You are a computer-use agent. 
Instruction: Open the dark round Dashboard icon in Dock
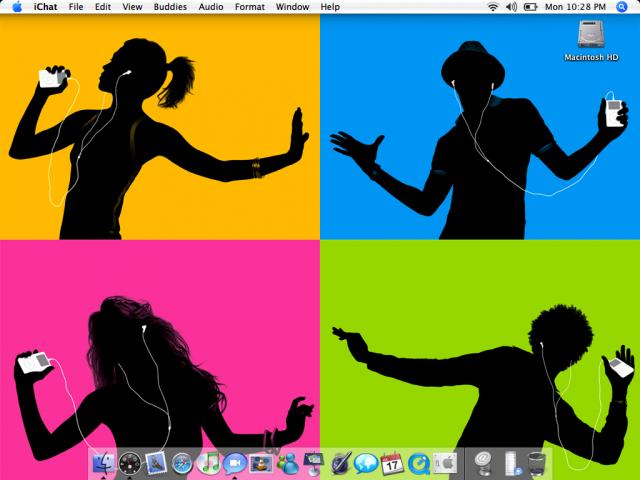pyautogui.click(x=130, y=464)
